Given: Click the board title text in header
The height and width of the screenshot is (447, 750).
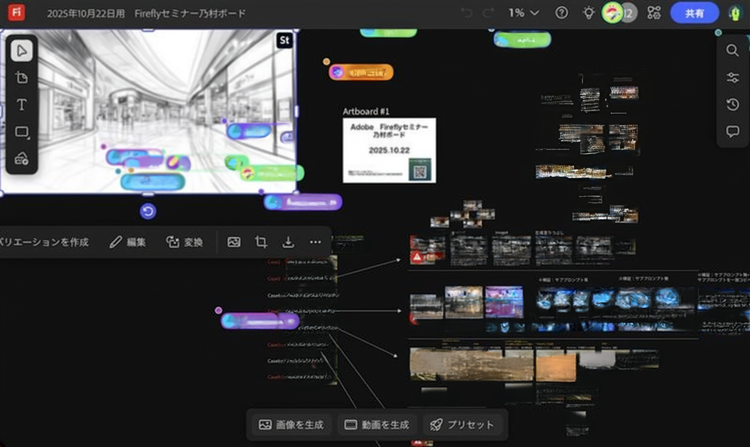Looking at the screenshot, I should point(146,13).
